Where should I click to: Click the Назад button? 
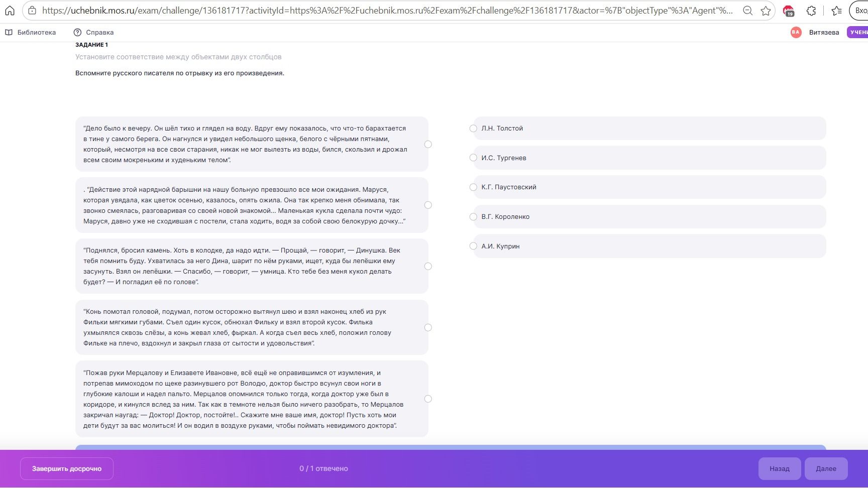click(780, 468)
